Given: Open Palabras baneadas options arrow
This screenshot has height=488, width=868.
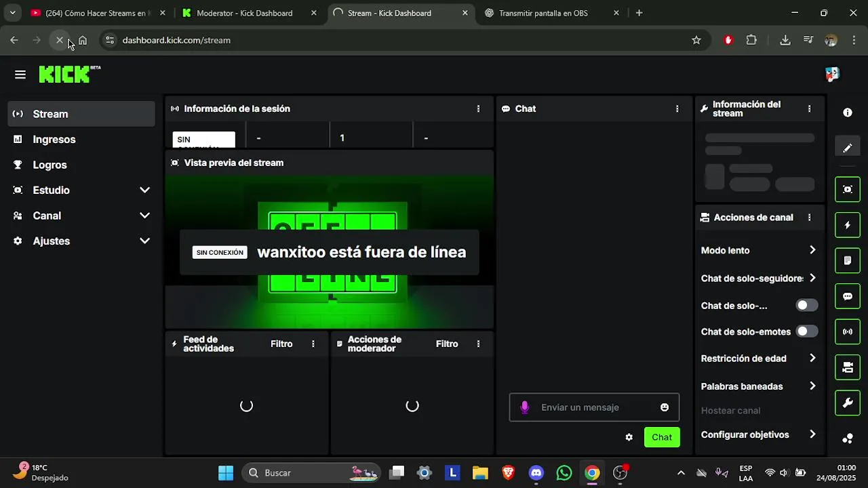Looking at the screenshot, I should click(x=812, y=386).
